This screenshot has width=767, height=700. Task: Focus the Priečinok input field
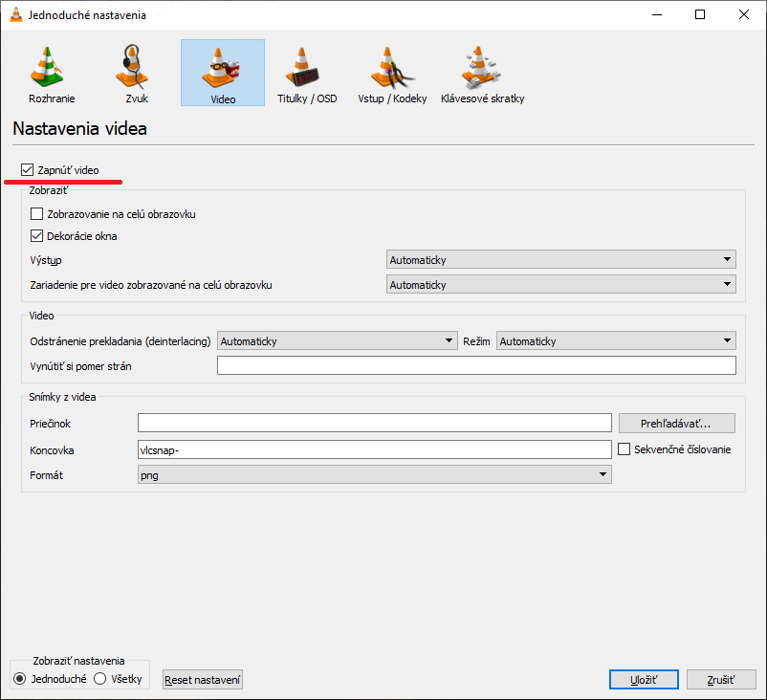[x=375, y=423]
